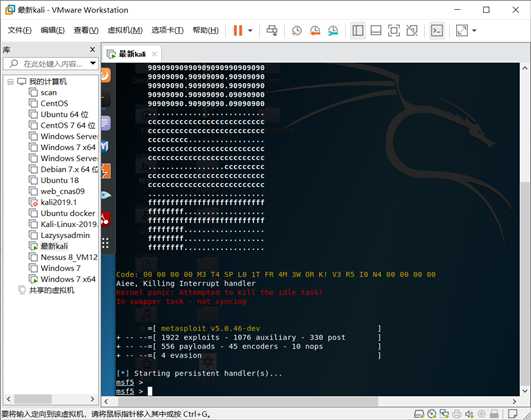Viewport: 531px width, 420px height.
Task: Click the red cherry icon in Kali dock
Action: 106,219
